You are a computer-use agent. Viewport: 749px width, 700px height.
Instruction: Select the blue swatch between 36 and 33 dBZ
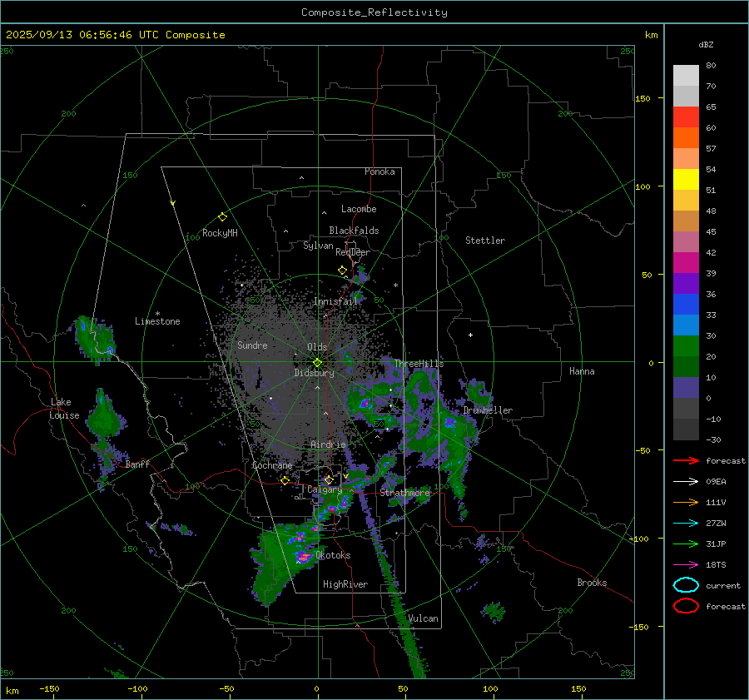[686, 305]
